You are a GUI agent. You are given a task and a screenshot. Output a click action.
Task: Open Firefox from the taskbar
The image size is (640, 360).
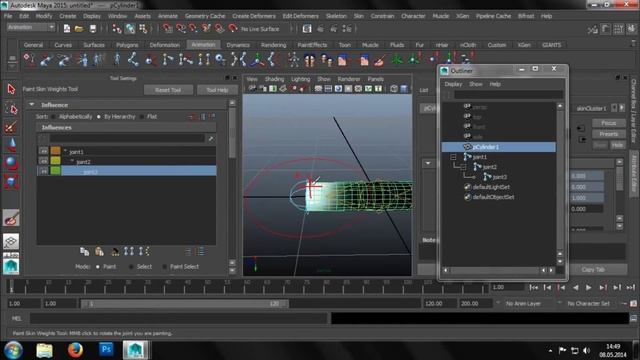click(x=75, y=350)
